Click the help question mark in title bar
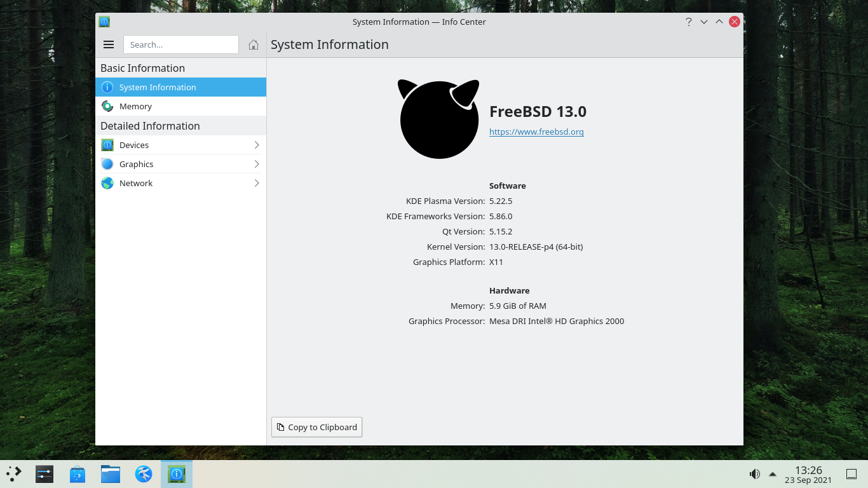868x488 pixels. point(688,22)
